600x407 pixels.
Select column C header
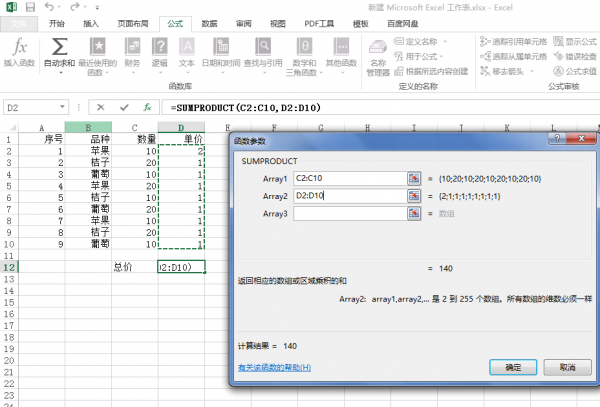pyautogui.click(x=135, y=127)
